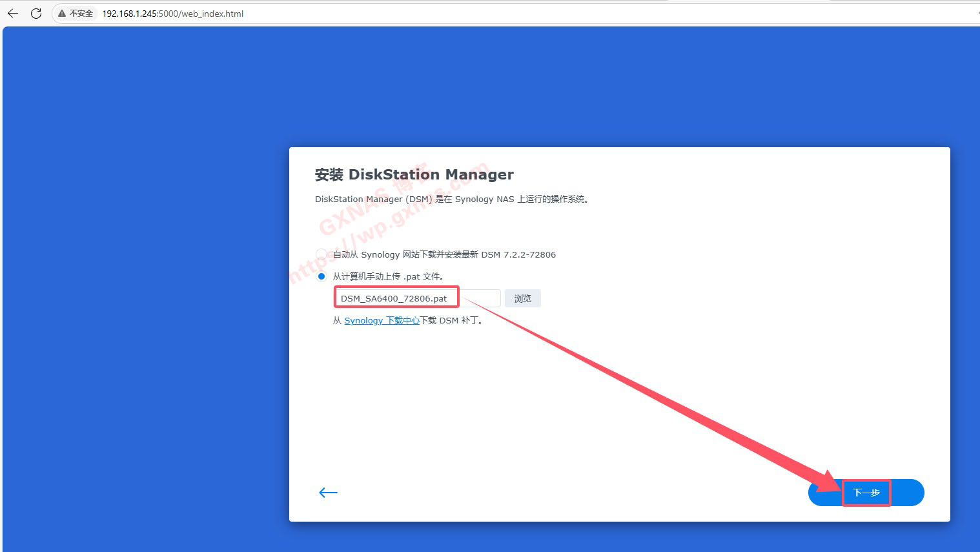This screenshot has height=552, width=980.
Task: Select manual .pat upload radio button
Action: tap(322, 276)
